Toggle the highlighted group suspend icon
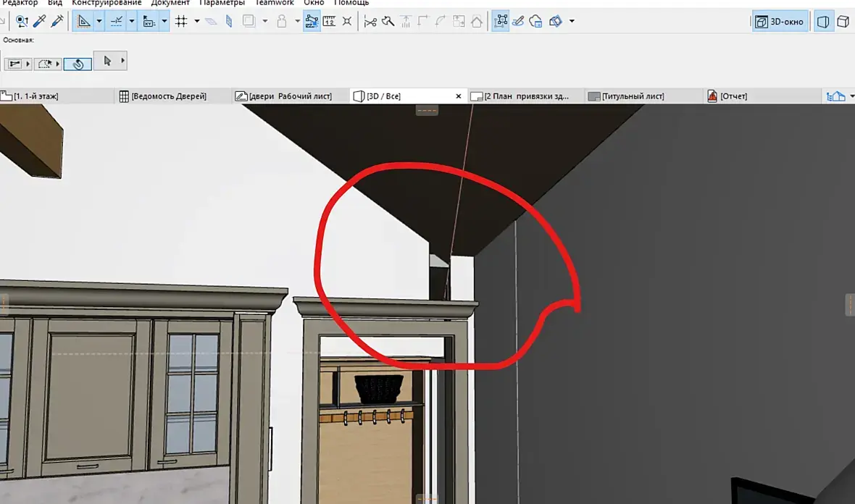 pos(312,21)
